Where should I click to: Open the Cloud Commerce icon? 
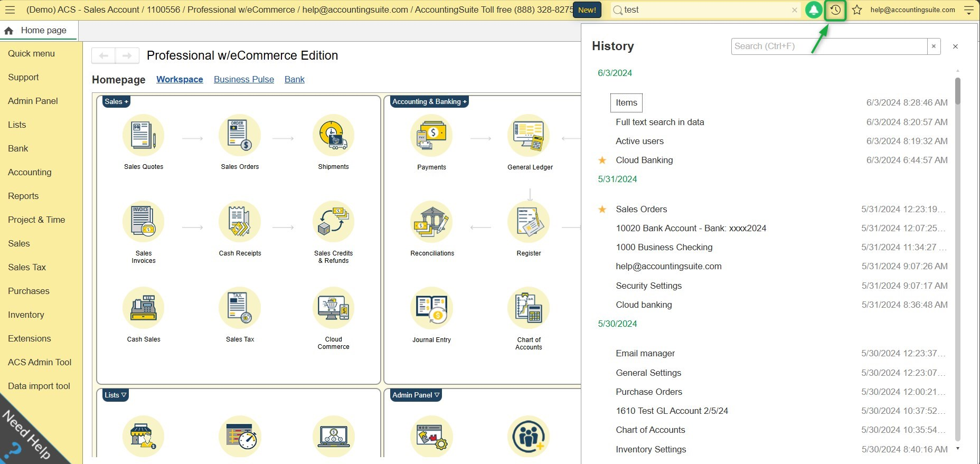(333, 308)
